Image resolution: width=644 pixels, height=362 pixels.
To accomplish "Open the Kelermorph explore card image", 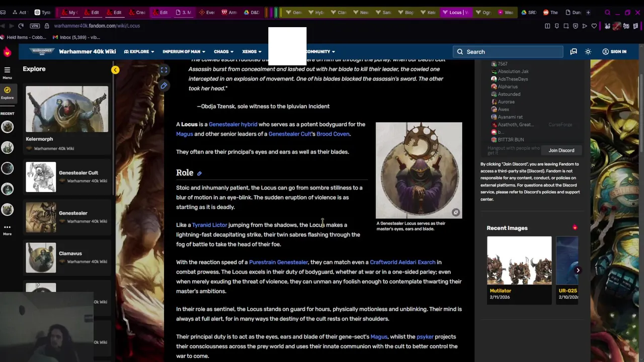I will click(67, 109).
